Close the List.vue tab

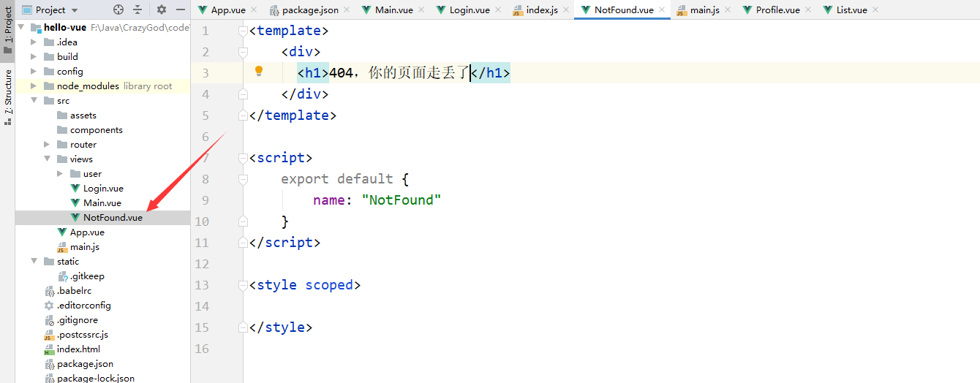(x=875, y=10)
